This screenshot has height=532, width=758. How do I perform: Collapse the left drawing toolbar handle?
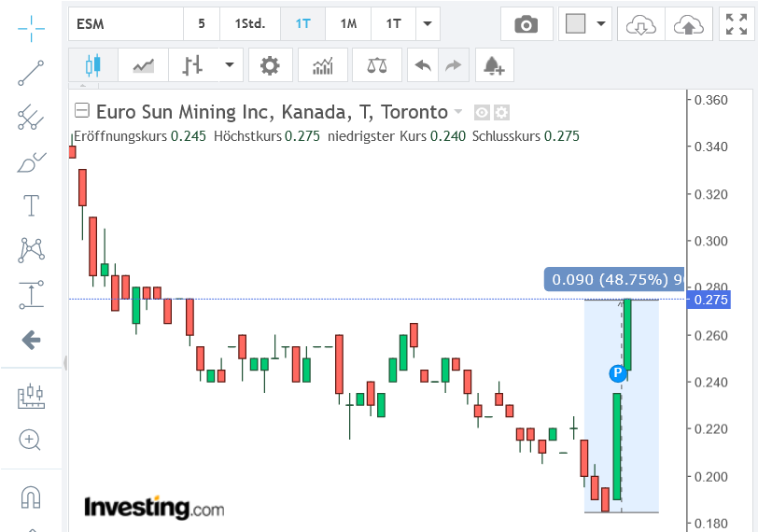tap(64, 362)
